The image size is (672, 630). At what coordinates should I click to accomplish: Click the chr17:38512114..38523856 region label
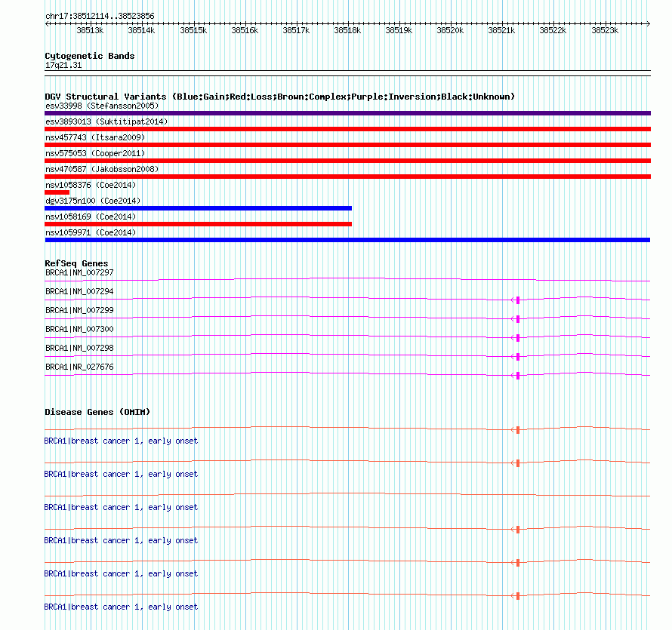(100, 16)
